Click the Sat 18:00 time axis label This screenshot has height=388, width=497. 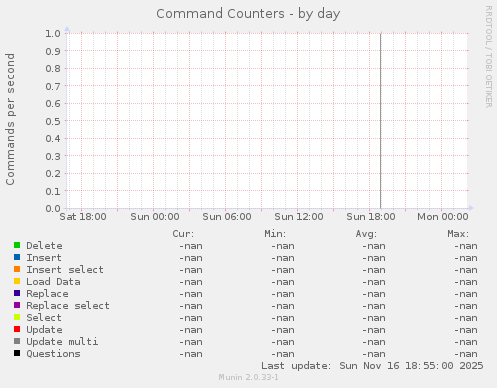83,217
